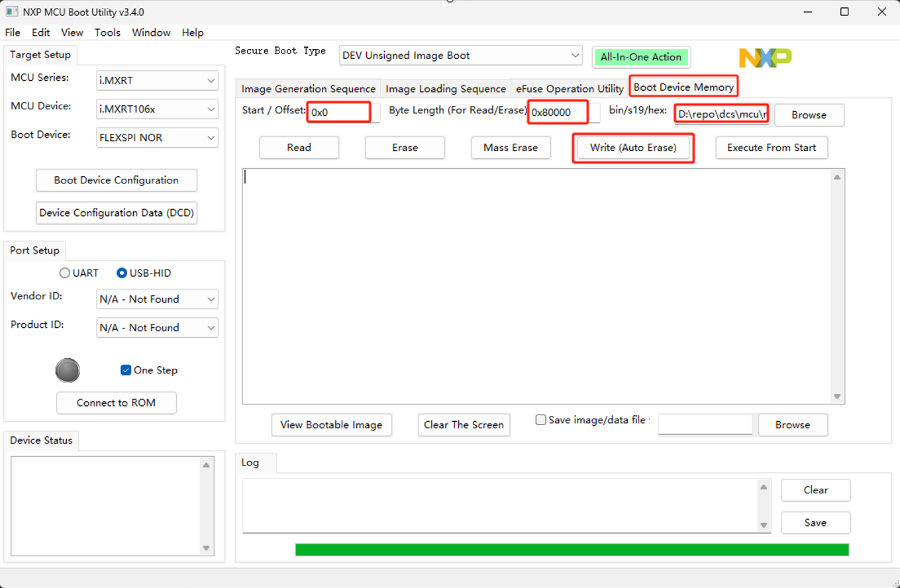Click the Erase button
This screenshot has width=900, height=588.
pos(405,148)
